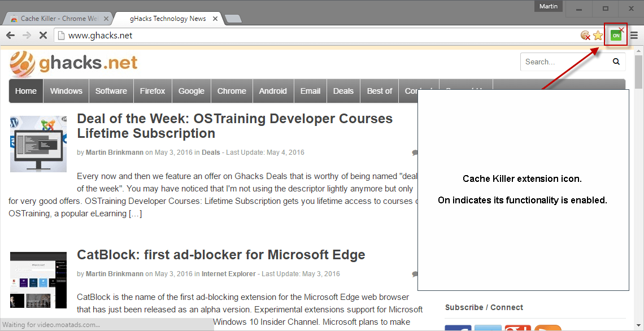Viewport: 644px width, 331px height.
Task: Click the Deal of the Week thumbnail
Action: coord(38,143)
